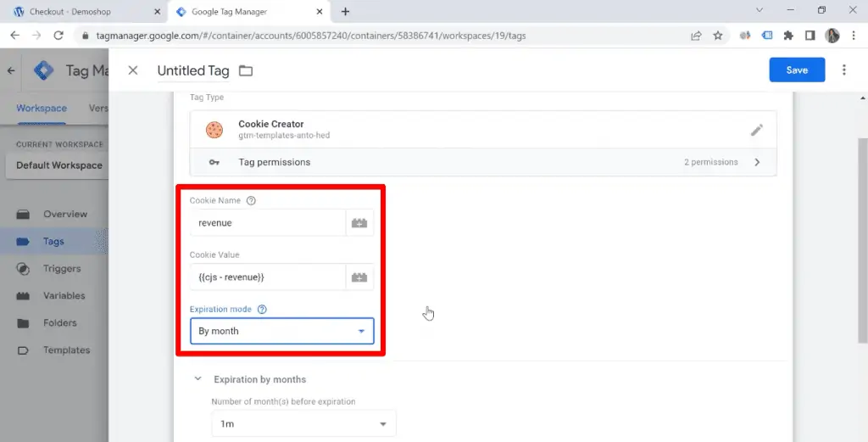Viewport: 868px width, 442px height.
Task: Click the Overview sidebar icon
Action: [x=23, y=215]
